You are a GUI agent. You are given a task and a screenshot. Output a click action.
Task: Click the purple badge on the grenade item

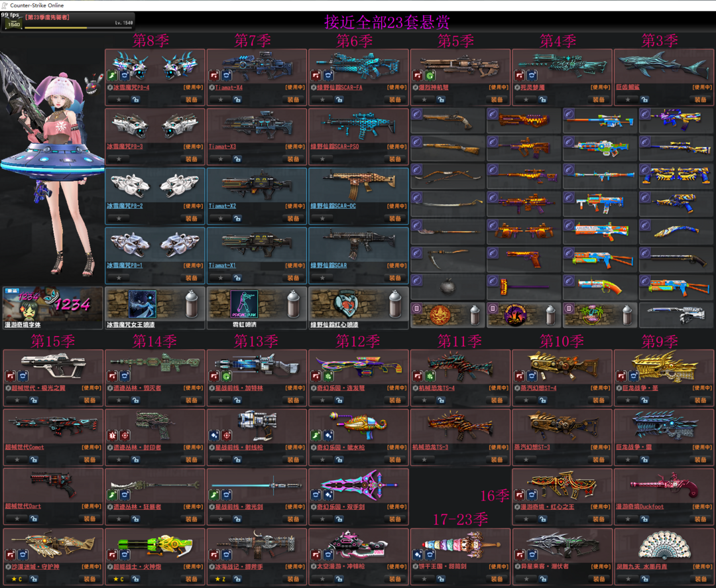pos(416,280)
